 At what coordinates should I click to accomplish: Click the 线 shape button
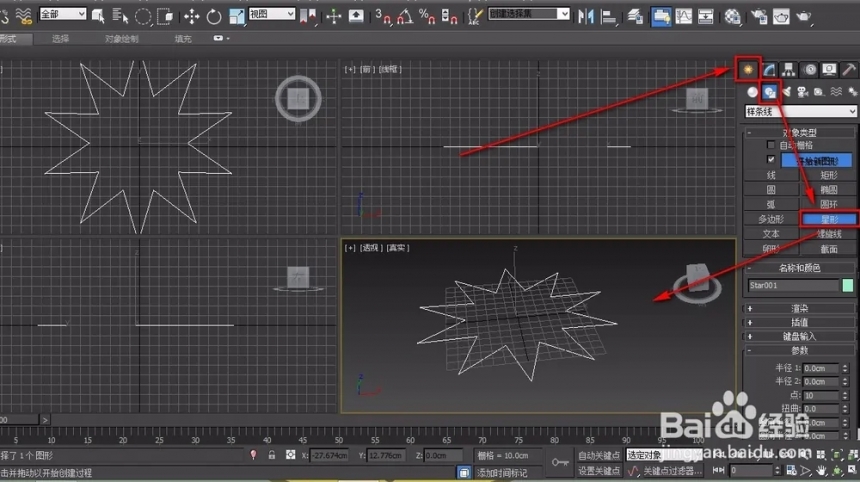click(x=771, y=175)
